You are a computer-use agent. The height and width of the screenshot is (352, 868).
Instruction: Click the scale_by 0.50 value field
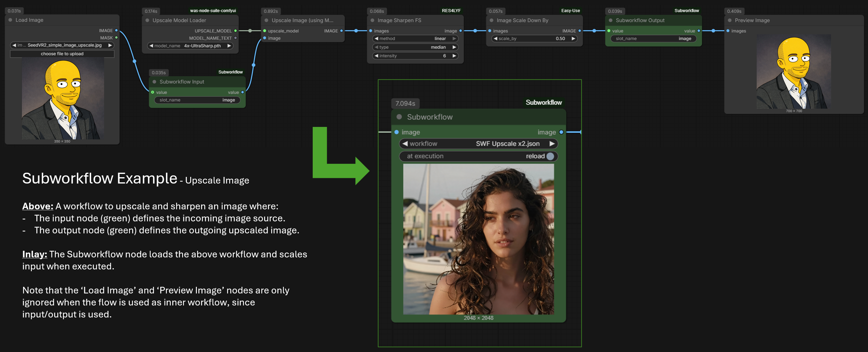point(534,38)
